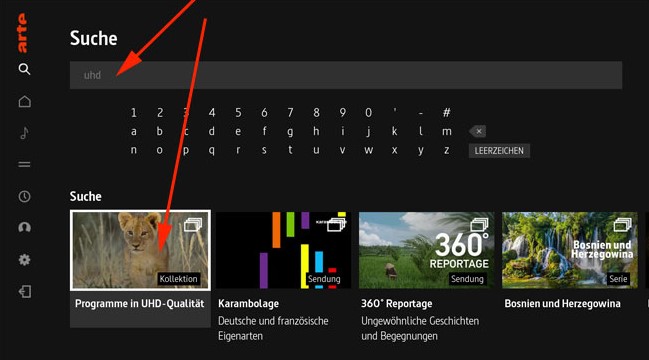Click the search field containing uhd
The width and height of the screenshot is (649, 360).
point(346,75)
